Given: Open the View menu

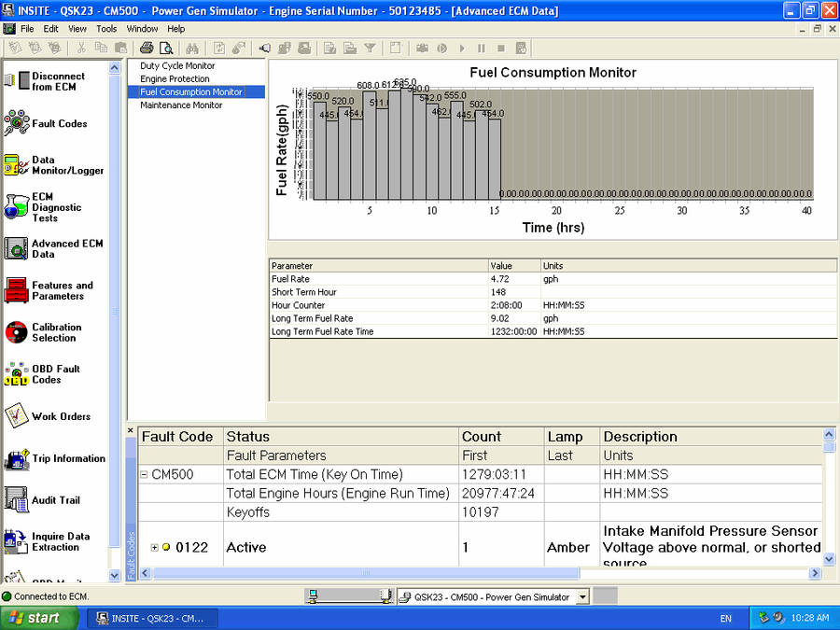Looking at the screenshot, I should click(x=77, y=29).
